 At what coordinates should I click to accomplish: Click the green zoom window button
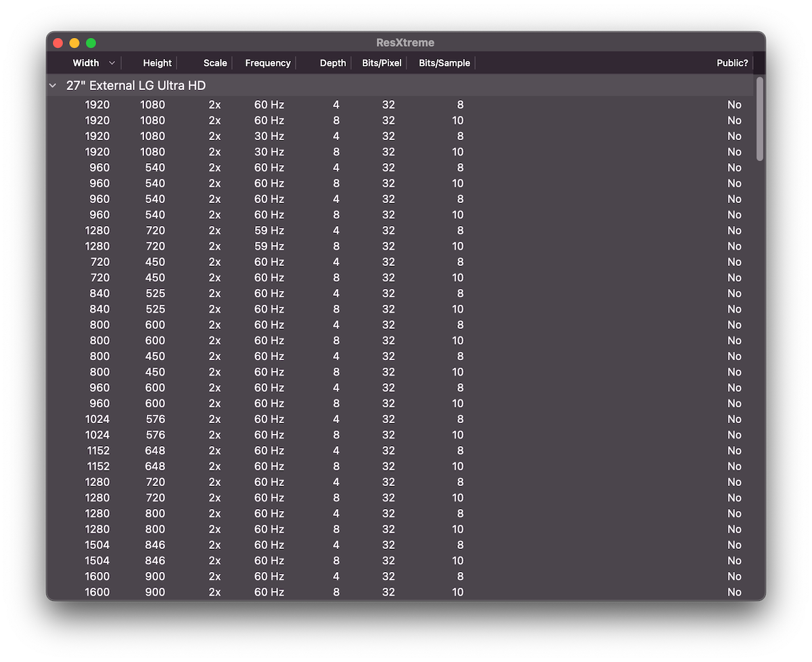click(91, 43)
